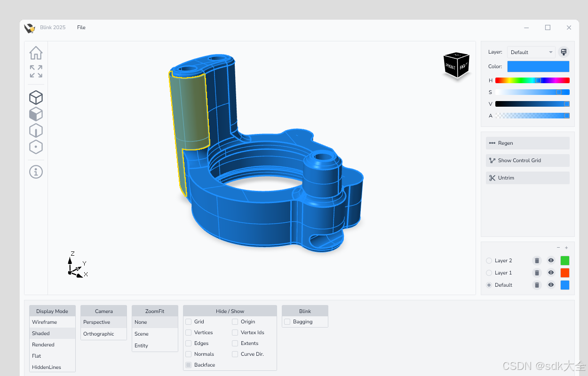Click the hexagon with center dot icon
The height and width of the screenshot is (376, 588).
pyautogui.click(x=36, y=147)
